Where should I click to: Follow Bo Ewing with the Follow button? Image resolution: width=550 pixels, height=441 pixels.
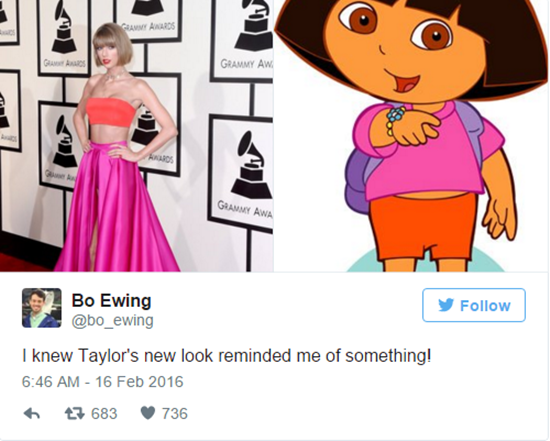(x=474, y=305)
